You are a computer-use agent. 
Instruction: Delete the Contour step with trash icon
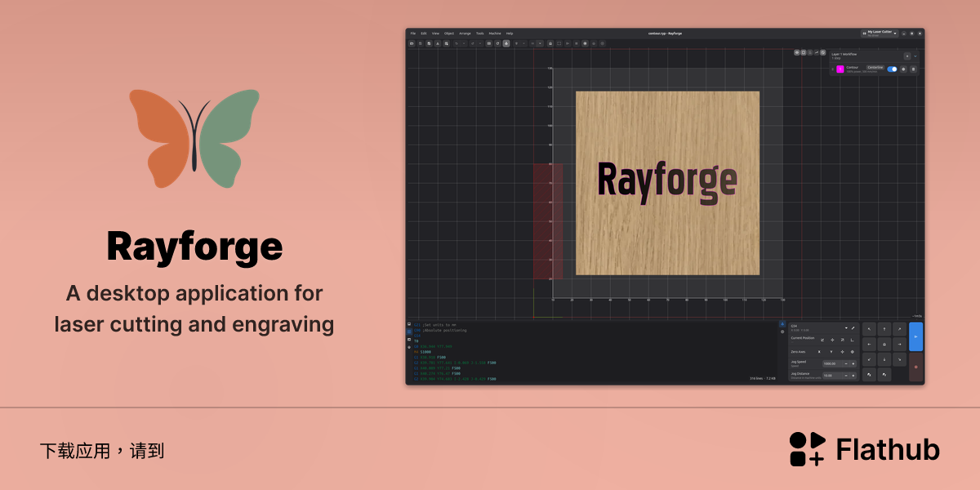point(913,69)
